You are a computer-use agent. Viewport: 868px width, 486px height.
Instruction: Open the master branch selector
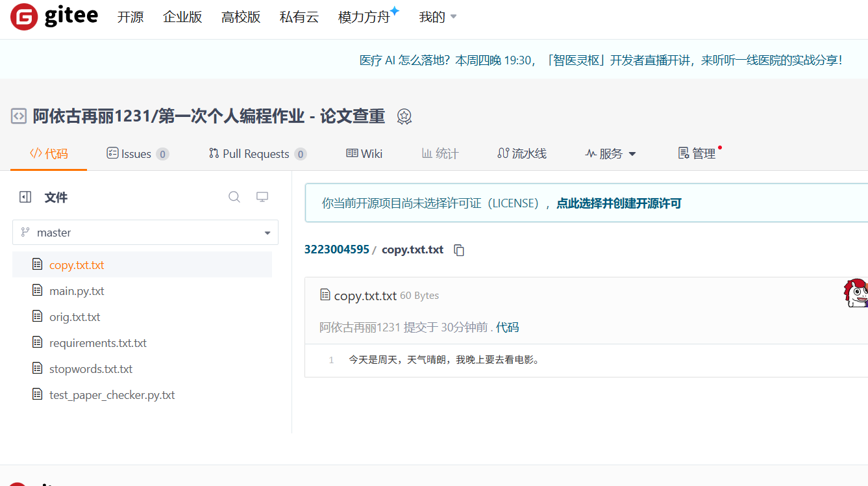coord(145,232)
